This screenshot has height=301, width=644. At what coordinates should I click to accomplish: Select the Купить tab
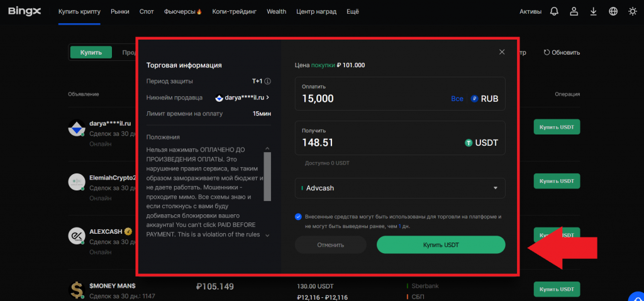[91, 53]
